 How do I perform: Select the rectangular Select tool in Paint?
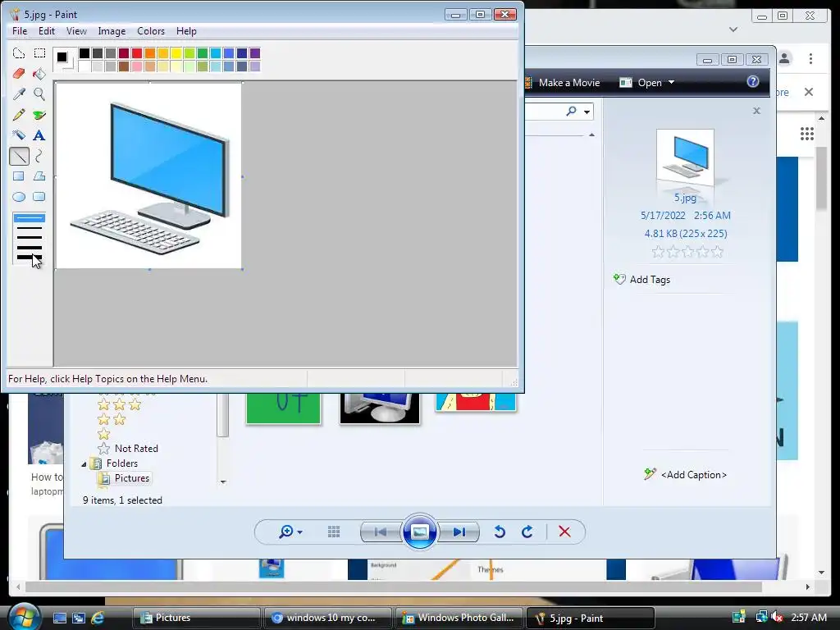[x=39, y=53]
